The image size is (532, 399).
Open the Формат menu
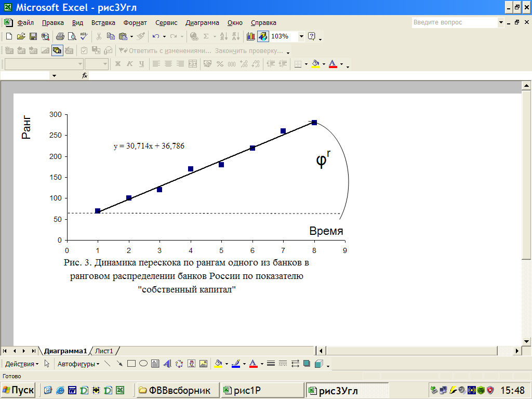coord(135,23)
